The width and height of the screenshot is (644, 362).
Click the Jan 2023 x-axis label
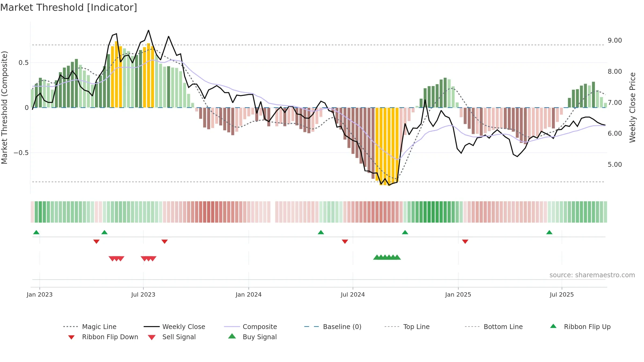(40, 294)
